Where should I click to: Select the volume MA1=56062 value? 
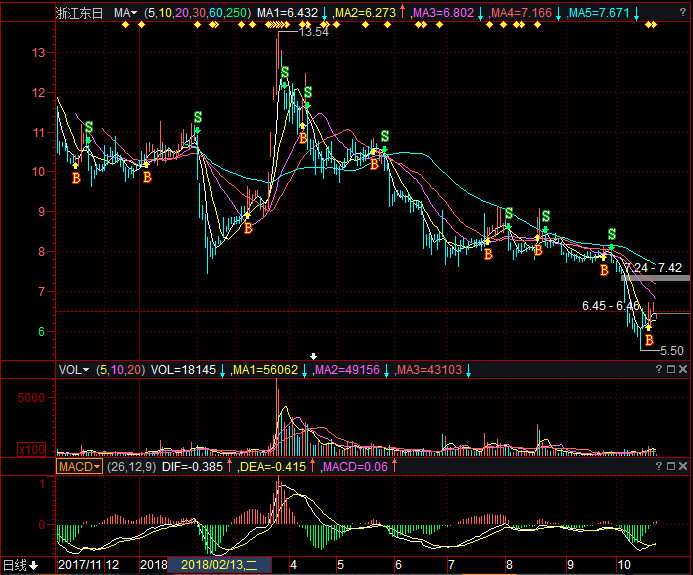(266, 370)
